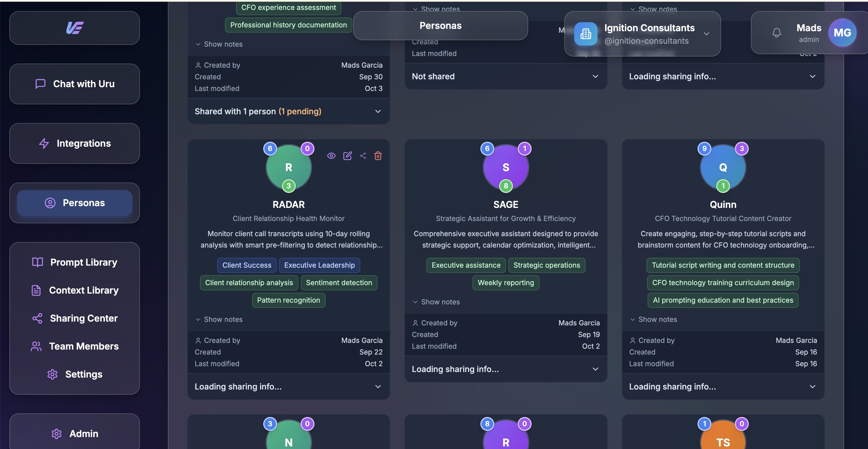The image size is (868, 449).
Task: Click the Ignition Consultants workspace logo
Action: [x=586, y=34]
